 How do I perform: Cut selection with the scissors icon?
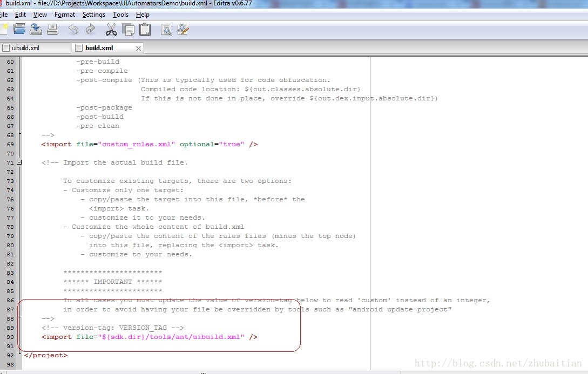pos(111,29)
